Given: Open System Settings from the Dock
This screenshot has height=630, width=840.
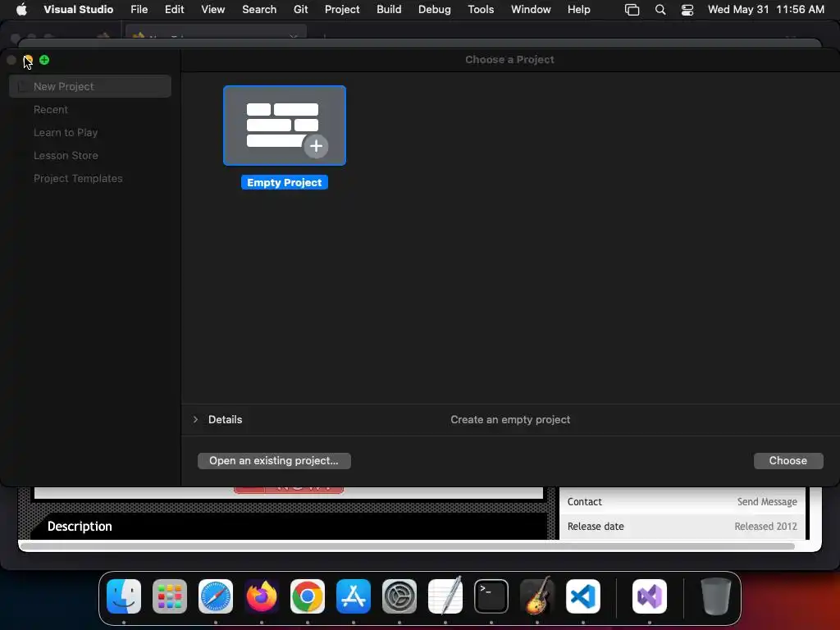Looking at the screenshot, I should coord(399,596).
